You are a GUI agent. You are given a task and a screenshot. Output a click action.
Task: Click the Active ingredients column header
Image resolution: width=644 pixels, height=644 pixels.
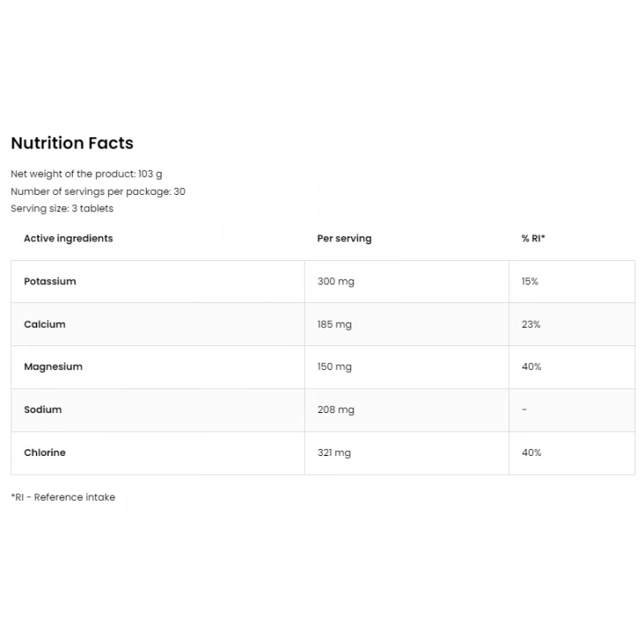click(68, 239)
